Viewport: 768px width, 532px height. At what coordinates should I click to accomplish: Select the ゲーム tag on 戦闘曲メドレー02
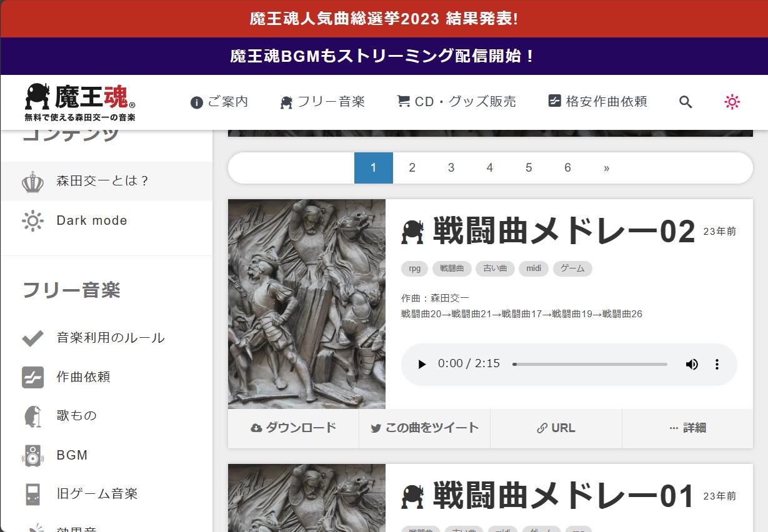point(572,268)
